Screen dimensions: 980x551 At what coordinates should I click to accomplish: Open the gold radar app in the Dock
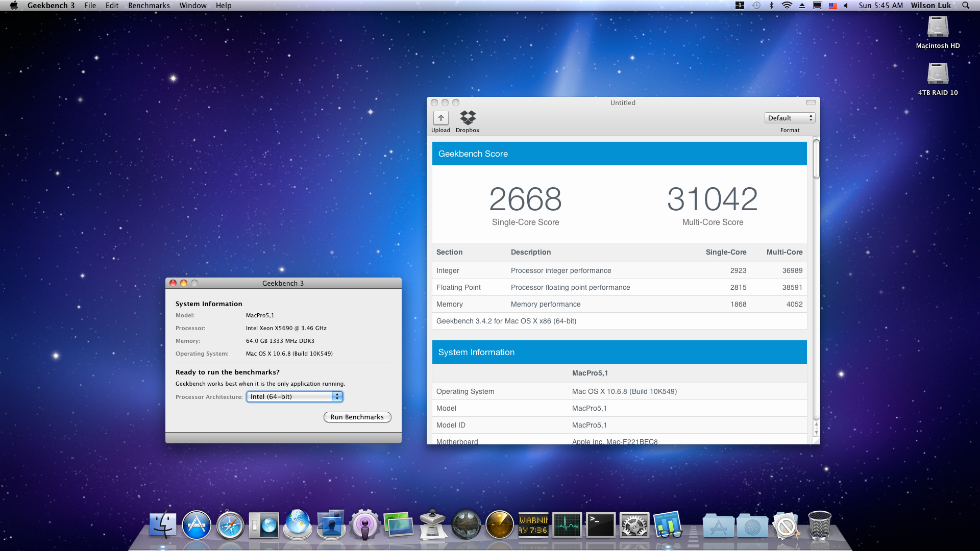tap(500, 525)
